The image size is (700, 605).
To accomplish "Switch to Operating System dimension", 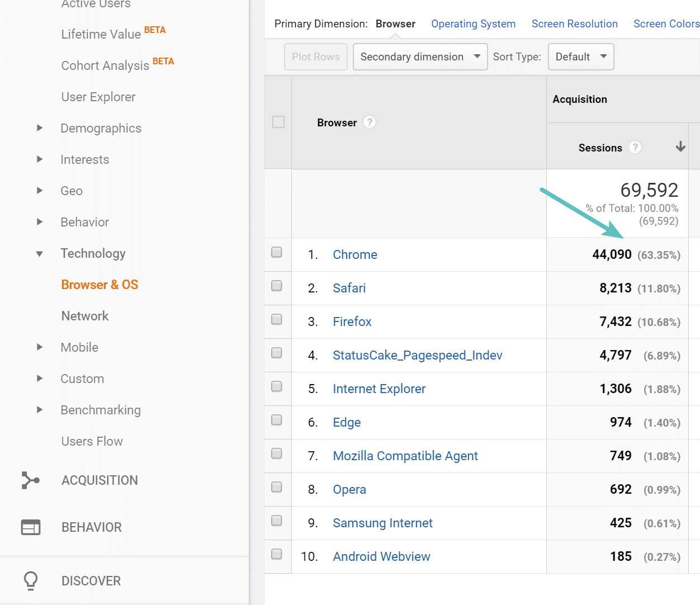I will (473, 24).
